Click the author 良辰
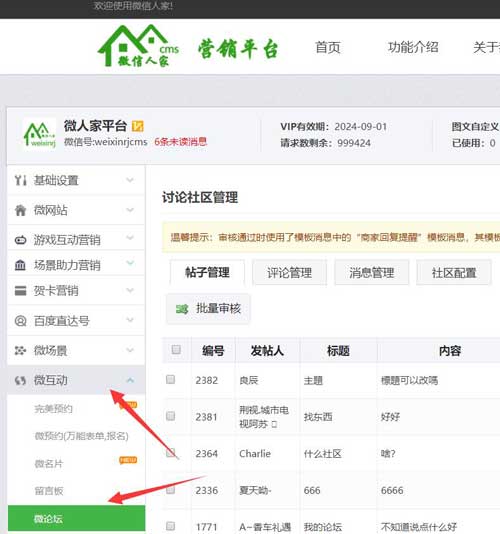 pyautogui.click(x=249, y=380)
